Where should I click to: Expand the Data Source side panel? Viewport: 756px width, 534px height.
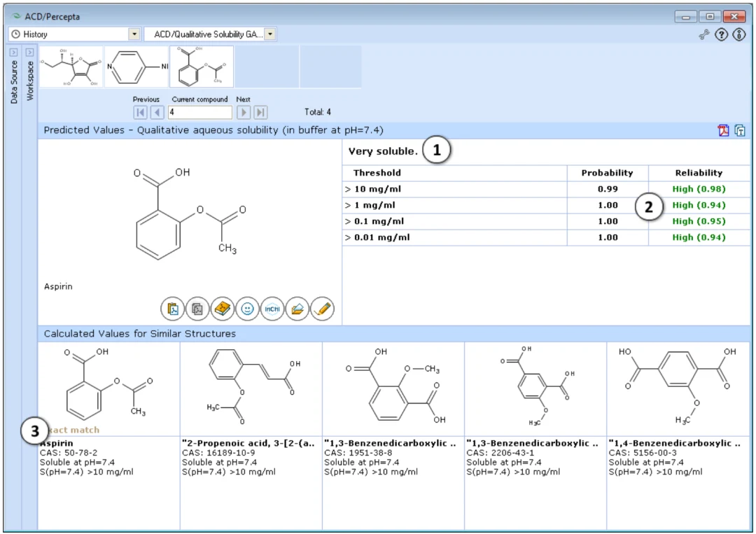point(13,52)
